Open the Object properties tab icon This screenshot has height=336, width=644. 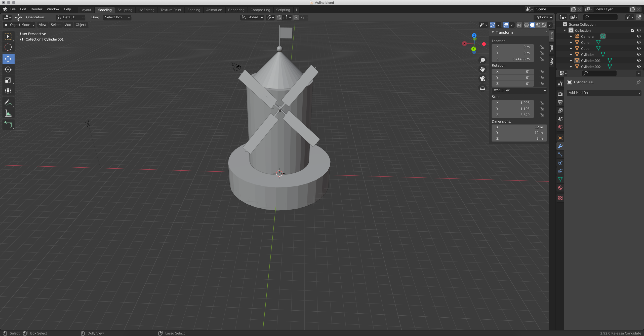click(560, 138)
